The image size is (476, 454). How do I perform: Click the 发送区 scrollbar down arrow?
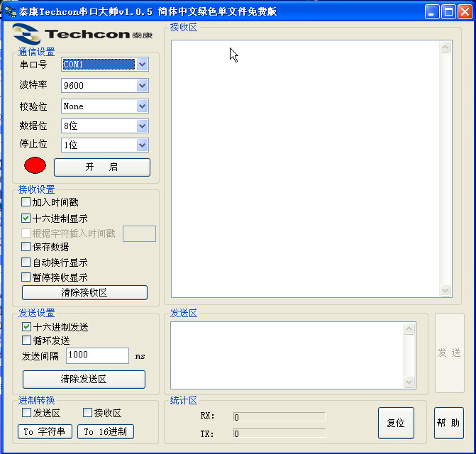[409, 382]
